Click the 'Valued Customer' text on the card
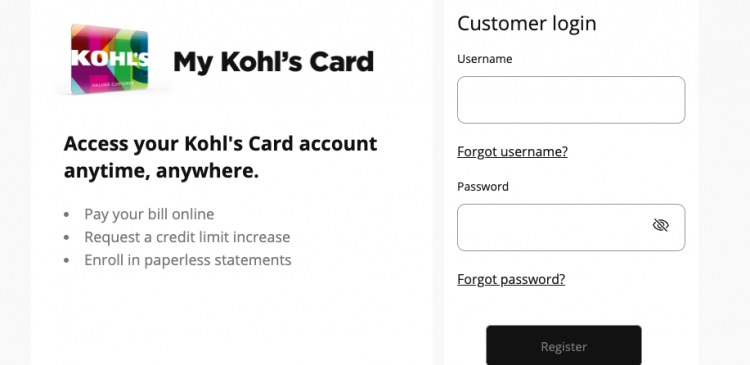 coord(112,85)
